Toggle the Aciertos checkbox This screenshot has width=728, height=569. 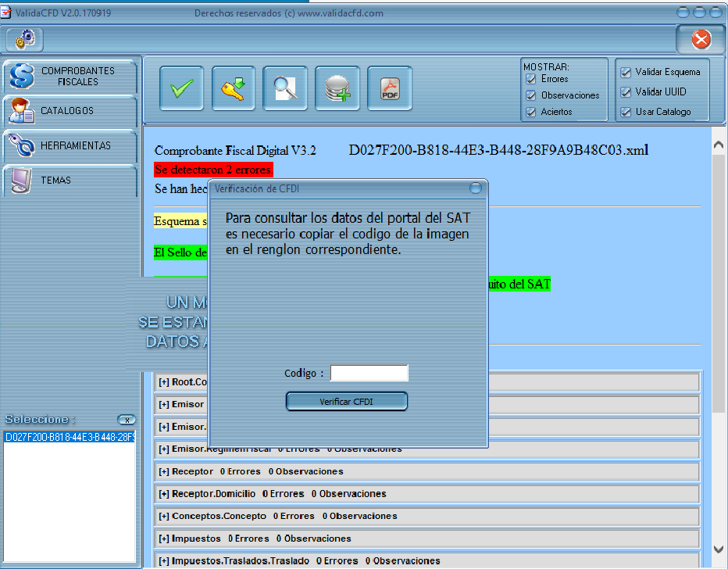530,112
